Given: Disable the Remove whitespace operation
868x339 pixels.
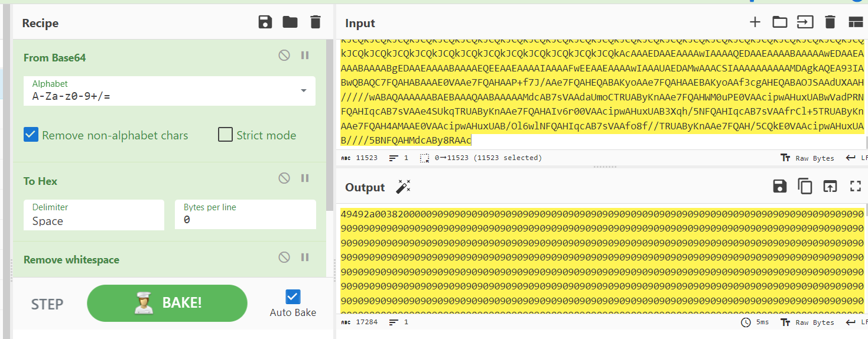Looking at the screenshot, I should point(284,257).
